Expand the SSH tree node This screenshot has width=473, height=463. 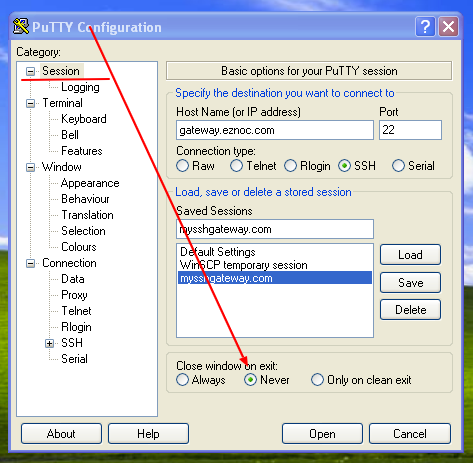49,343
